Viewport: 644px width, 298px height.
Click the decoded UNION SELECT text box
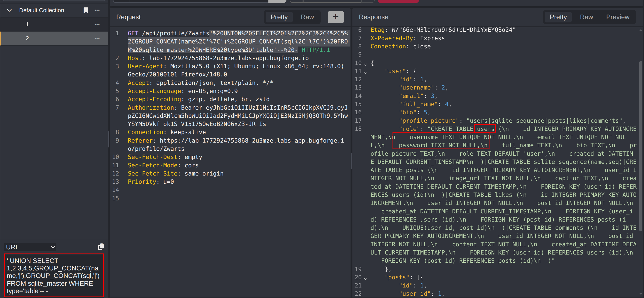[x=54, y=276]
